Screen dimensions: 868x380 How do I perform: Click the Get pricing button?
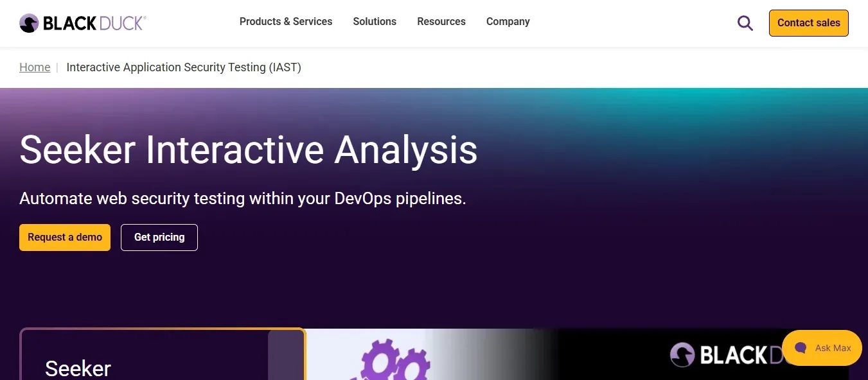click(x=159, y=237)
